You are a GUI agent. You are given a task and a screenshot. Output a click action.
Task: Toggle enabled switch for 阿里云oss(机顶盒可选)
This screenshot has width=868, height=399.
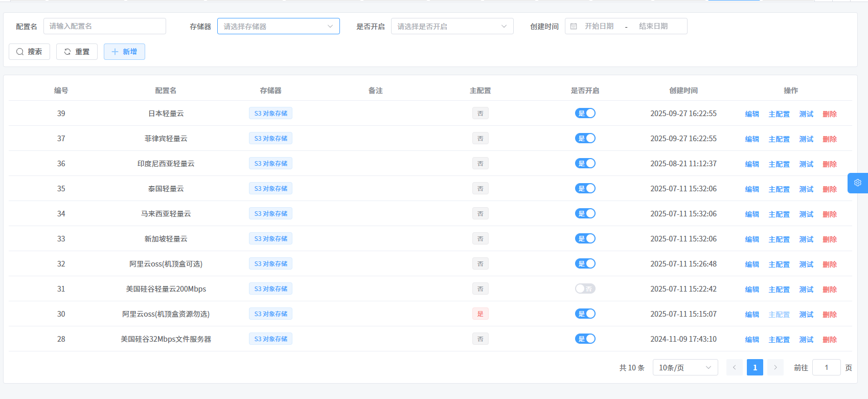click(585, 263)
